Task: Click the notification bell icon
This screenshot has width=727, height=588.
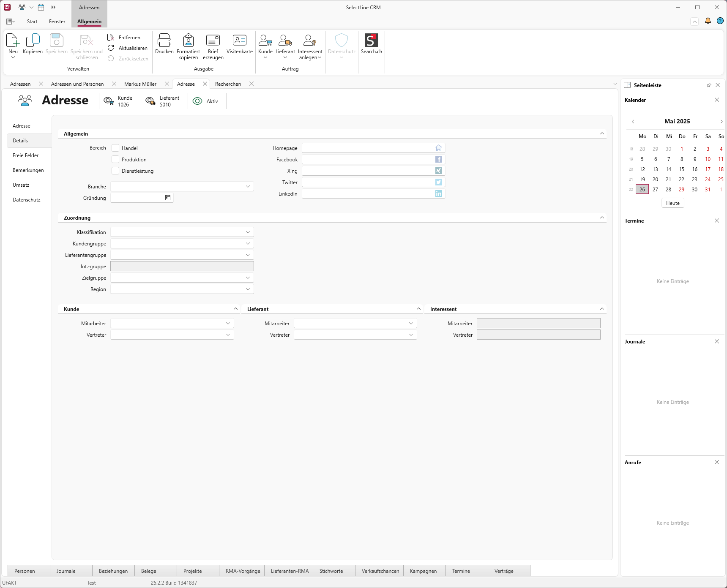Action: pos(708,21)
